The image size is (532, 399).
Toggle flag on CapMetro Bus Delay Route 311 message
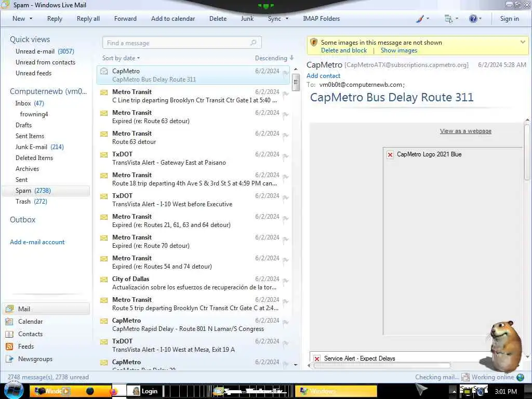(285, 73)
